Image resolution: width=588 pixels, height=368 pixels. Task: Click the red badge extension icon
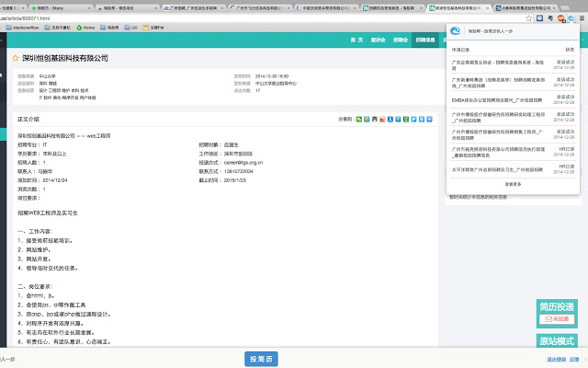(561, 18)
